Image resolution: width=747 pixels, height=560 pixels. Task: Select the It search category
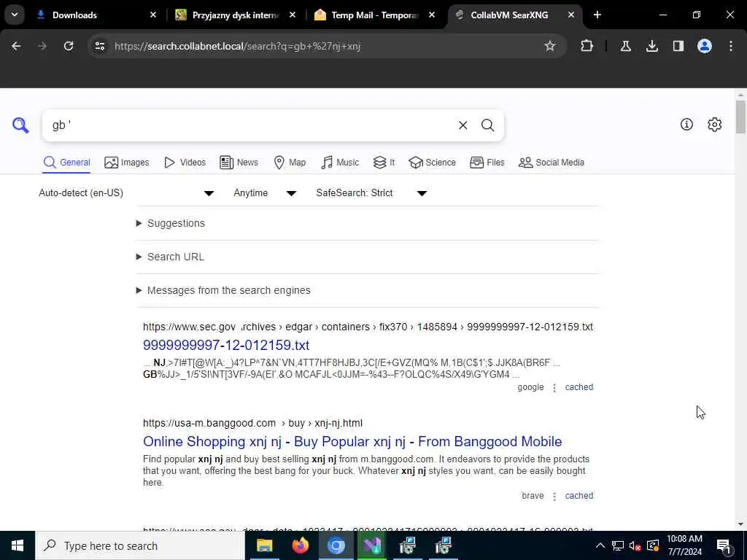(x=384, y=163)
